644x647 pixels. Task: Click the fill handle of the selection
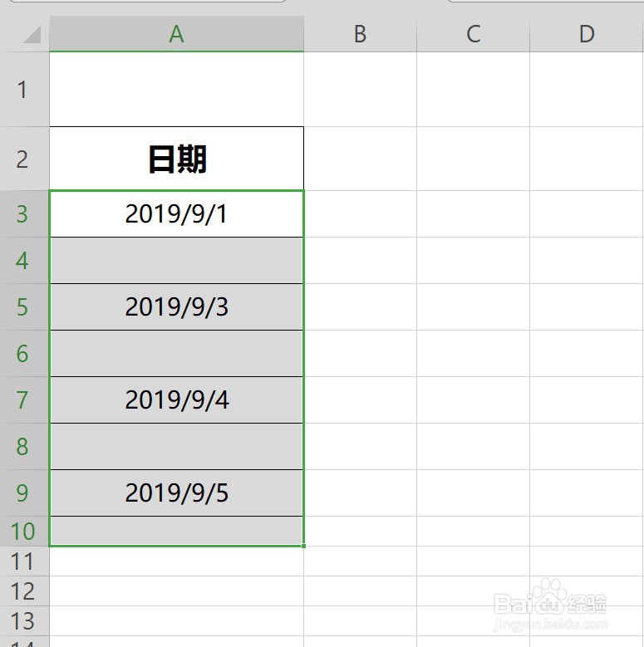(x=304, y=546)
